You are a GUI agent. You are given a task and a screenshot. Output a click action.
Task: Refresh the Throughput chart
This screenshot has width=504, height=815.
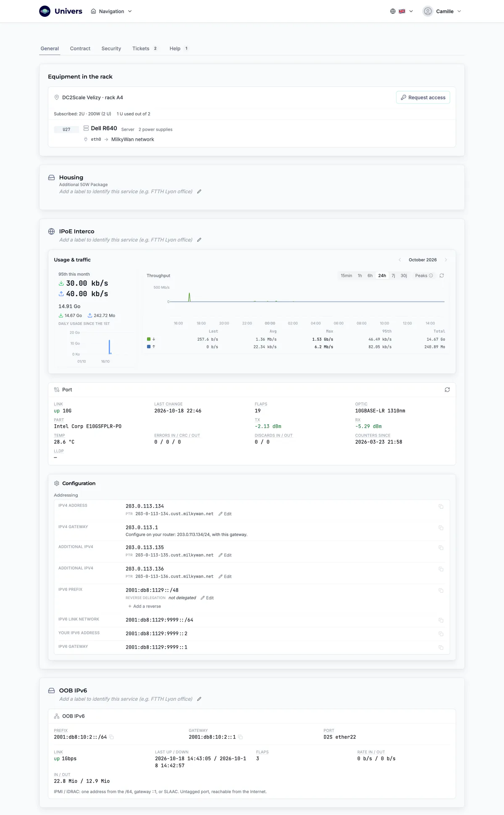[x=442, y=276]
